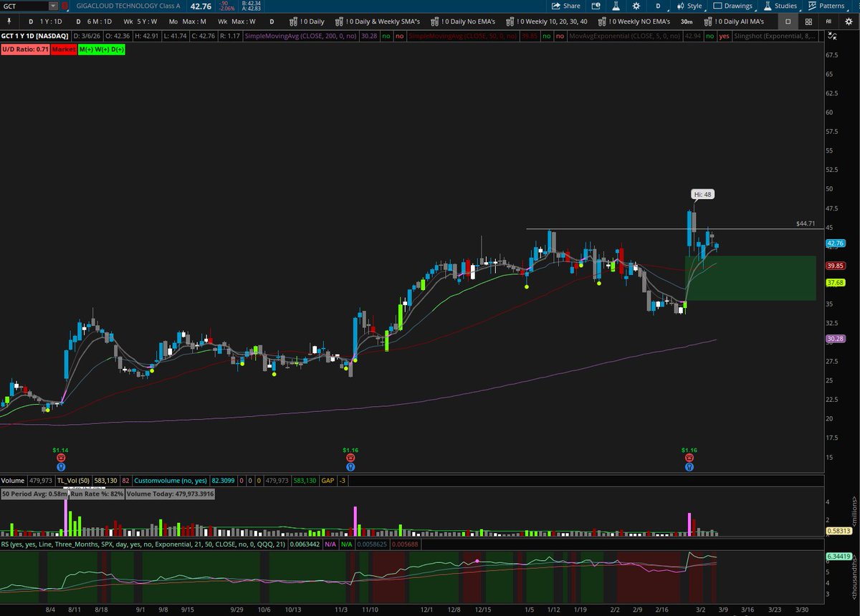Open favorites bar gear settings
The height and width of the screenshot is (616, 860).
click(849, 21)
